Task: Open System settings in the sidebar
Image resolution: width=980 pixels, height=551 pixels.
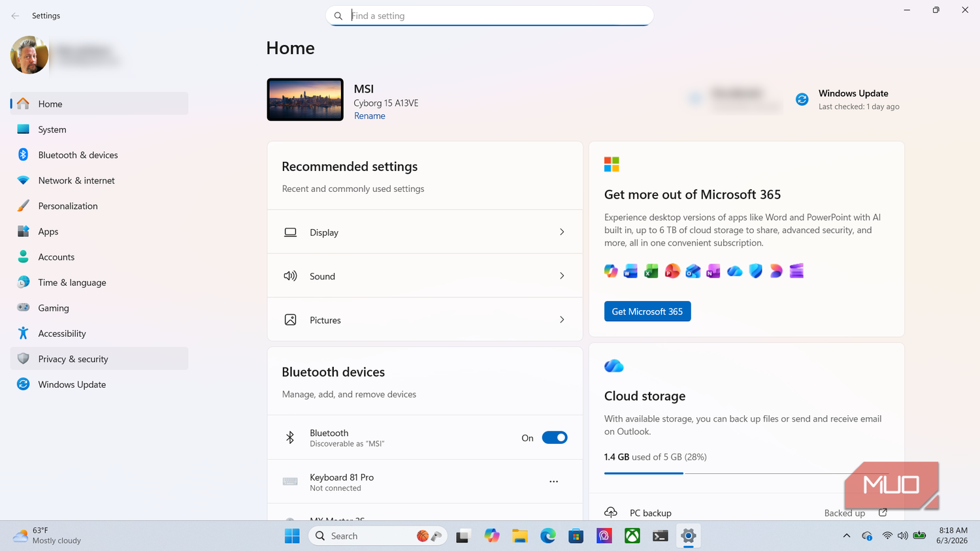Action: (99, 129)
